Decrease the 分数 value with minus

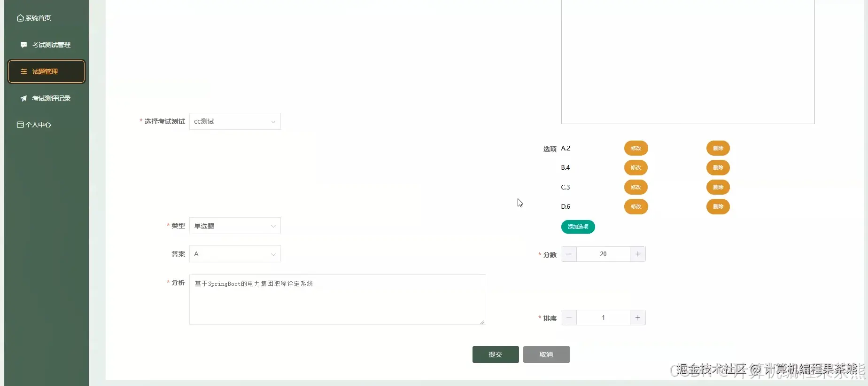pos(569,254)
